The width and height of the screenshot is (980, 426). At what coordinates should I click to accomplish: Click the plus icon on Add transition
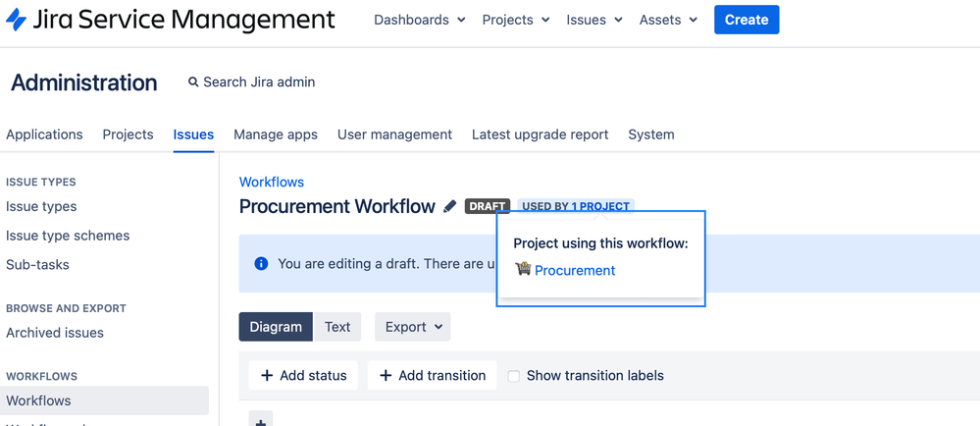(x=386, y=375)
